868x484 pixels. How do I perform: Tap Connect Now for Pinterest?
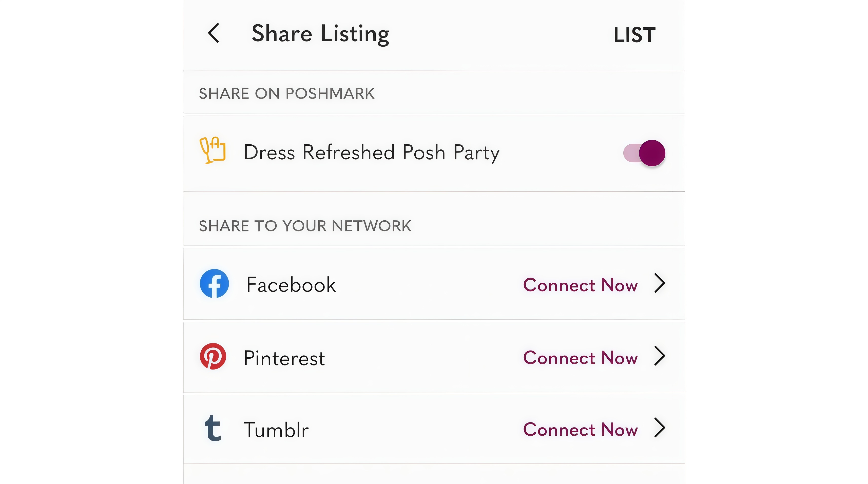click(x=580, y=358)
